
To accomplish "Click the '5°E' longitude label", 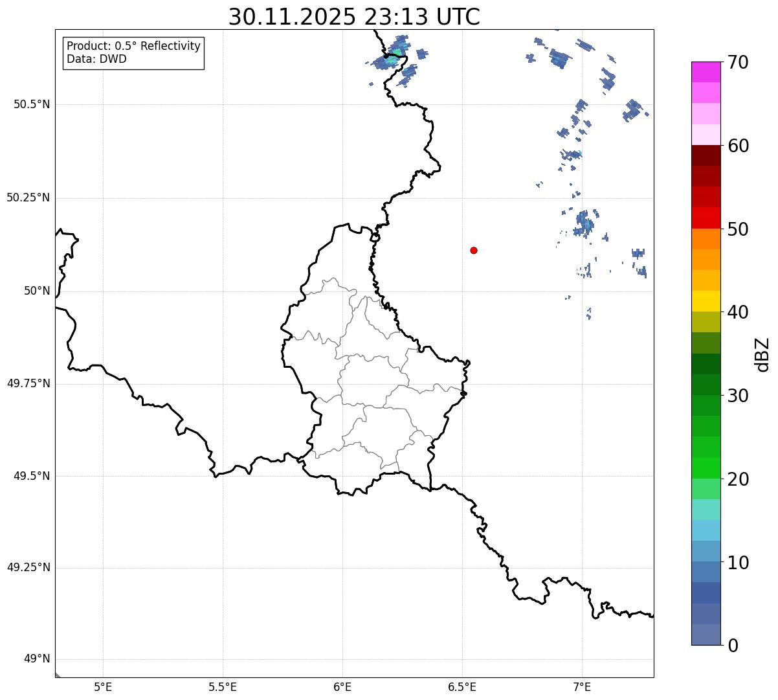I will (103, 686).
